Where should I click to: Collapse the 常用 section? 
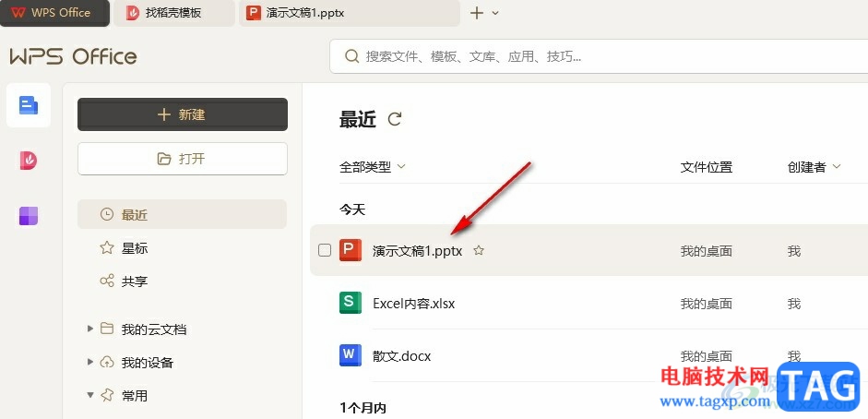click(90, 395)
